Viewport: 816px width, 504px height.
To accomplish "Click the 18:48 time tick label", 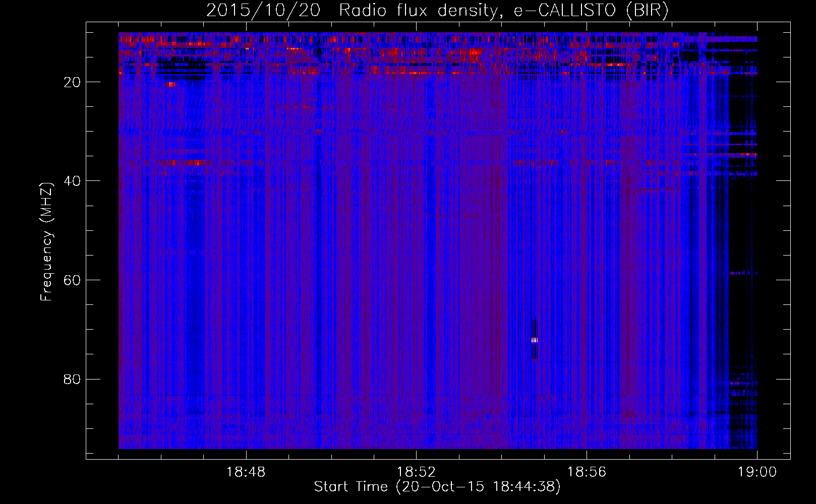I will pos(246,472).
